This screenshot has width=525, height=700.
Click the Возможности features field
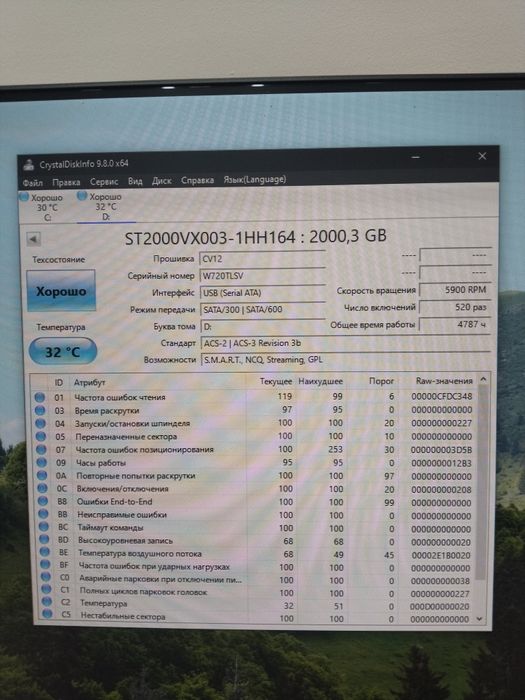click(346, 359)
